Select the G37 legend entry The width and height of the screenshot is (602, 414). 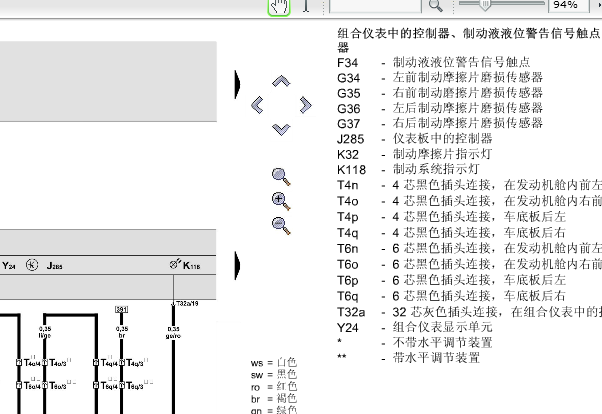click(440, 123)
